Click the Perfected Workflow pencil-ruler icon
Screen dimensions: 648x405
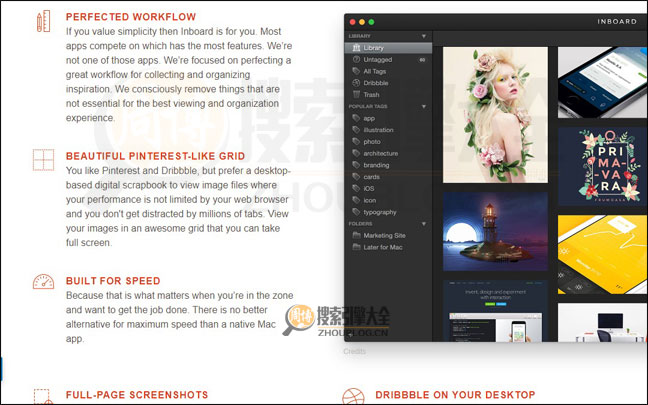tap(43, 21)
